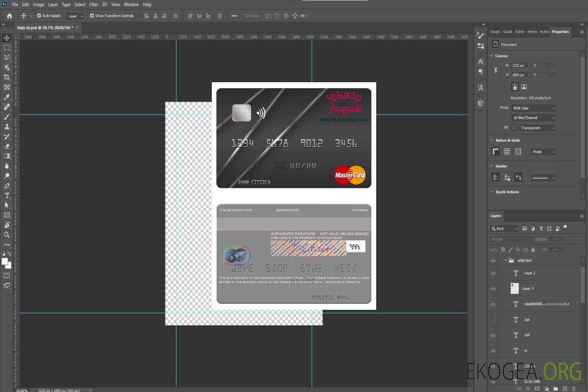Open the Pixels ruler units dropdown
588x392 pixels.
tap(543, 152)
